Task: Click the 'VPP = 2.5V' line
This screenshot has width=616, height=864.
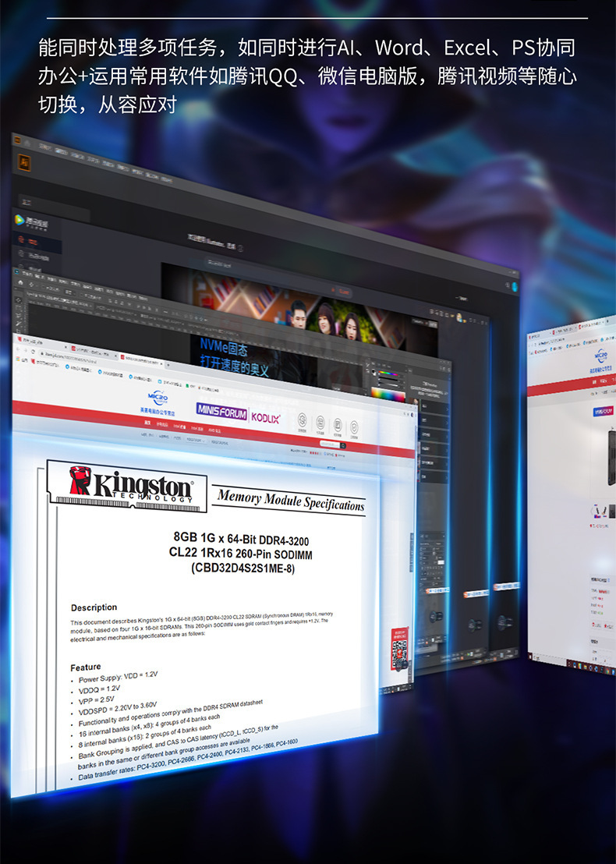Action: tap(96, 700)
